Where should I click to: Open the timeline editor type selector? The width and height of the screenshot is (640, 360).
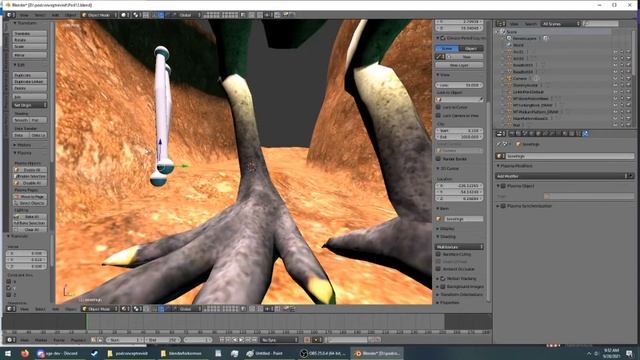pyautogui.click(x=11, y=340)
